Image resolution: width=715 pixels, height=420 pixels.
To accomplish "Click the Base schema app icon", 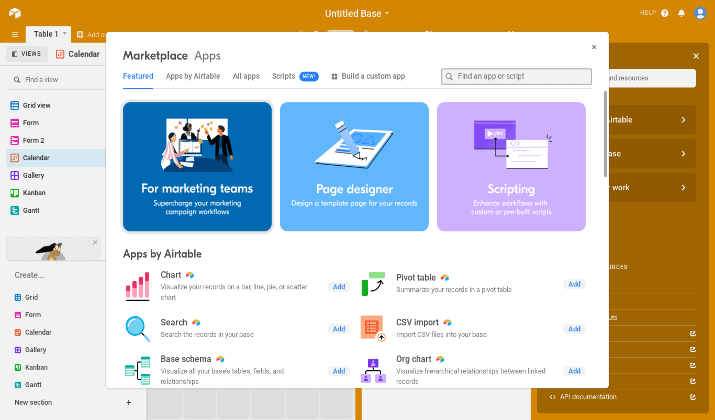I will pos(137,371).
